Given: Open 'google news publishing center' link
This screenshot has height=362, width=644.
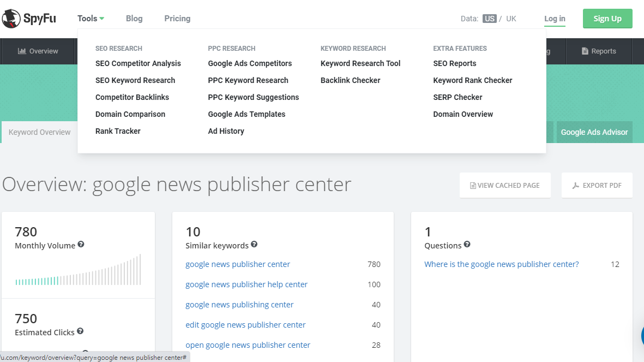Looking at the screenshot, I should tap(239, 305).
